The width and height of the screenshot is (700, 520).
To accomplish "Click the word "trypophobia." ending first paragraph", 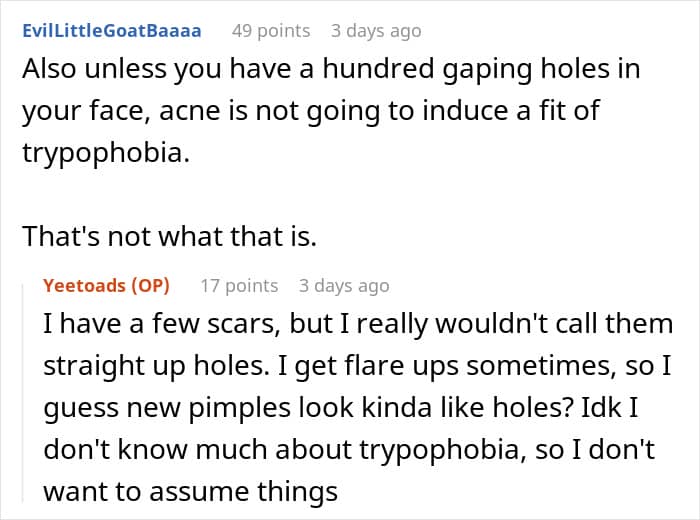I will point(106,153).
